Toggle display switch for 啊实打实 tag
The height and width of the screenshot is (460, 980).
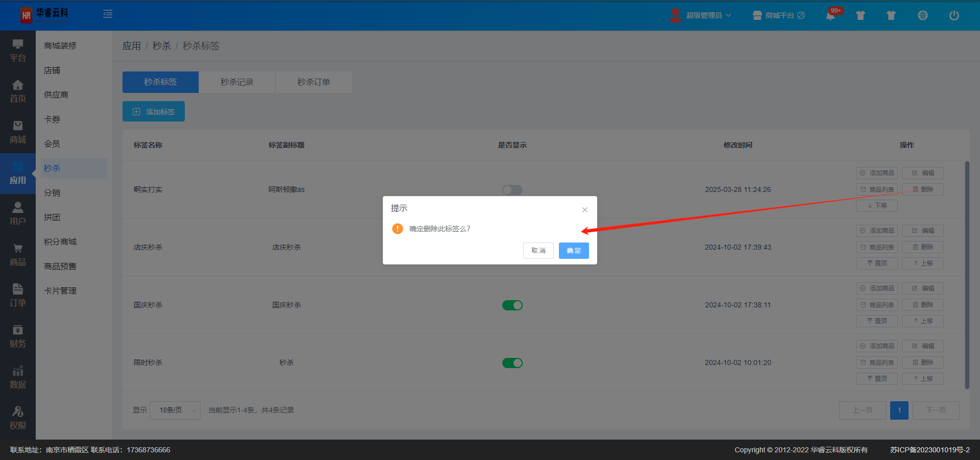[x=512, y=190]
